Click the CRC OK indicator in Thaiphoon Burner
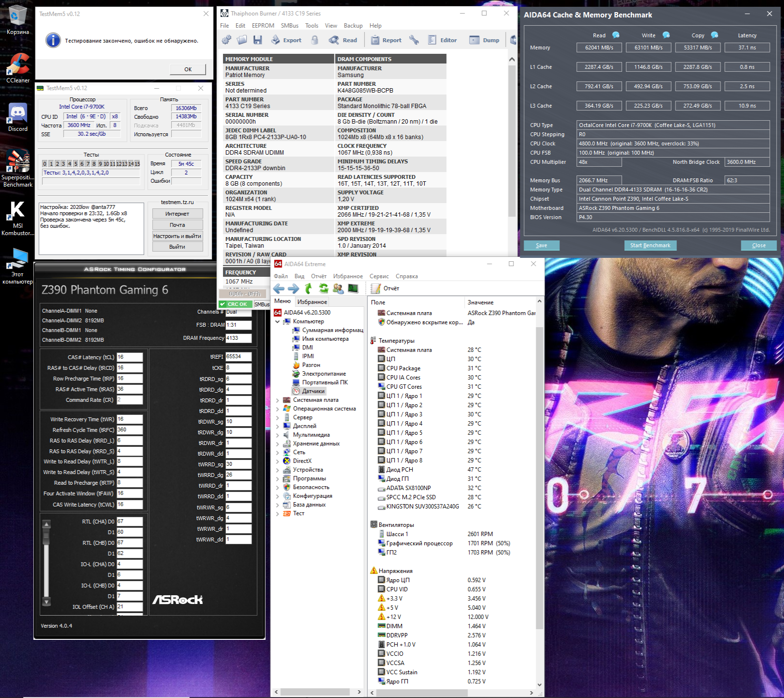784x698 pixels. coord(236,304)
